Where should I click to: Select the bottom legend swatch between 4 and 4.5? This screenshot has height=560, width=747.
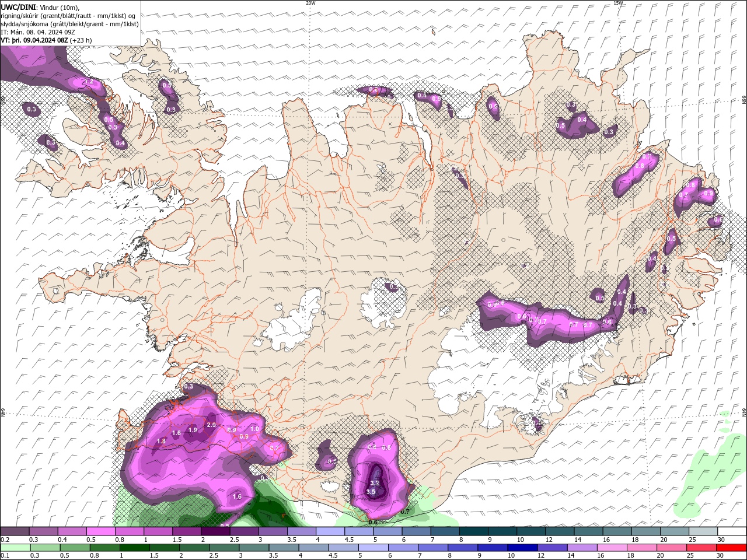pyautogui.click(x=313, y=547)
